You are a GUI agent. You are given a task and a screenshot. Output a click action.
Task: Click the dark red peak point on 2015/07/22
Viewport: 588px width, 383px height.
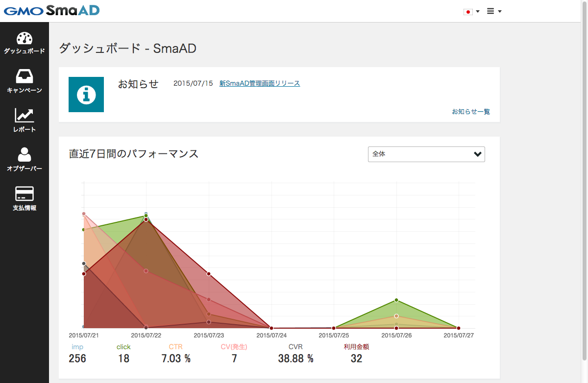tap(146, 219)
